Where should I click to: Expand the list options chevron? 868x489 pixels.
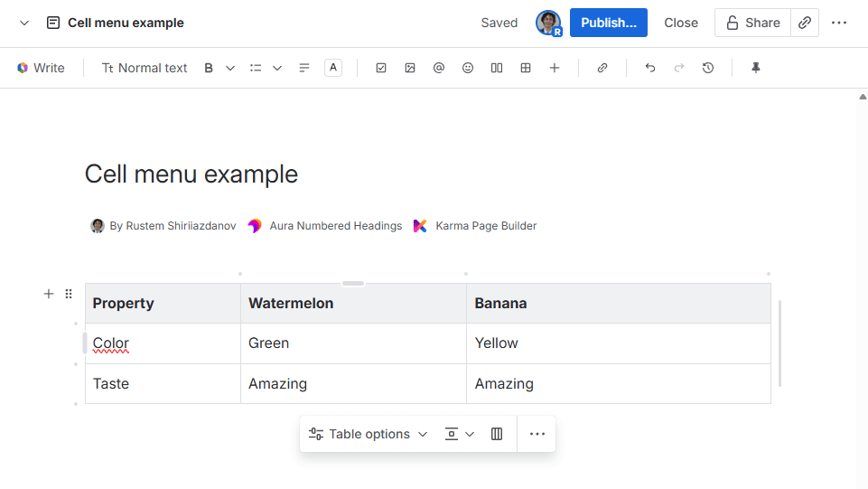pyautogui.click(x=277, y=68)
